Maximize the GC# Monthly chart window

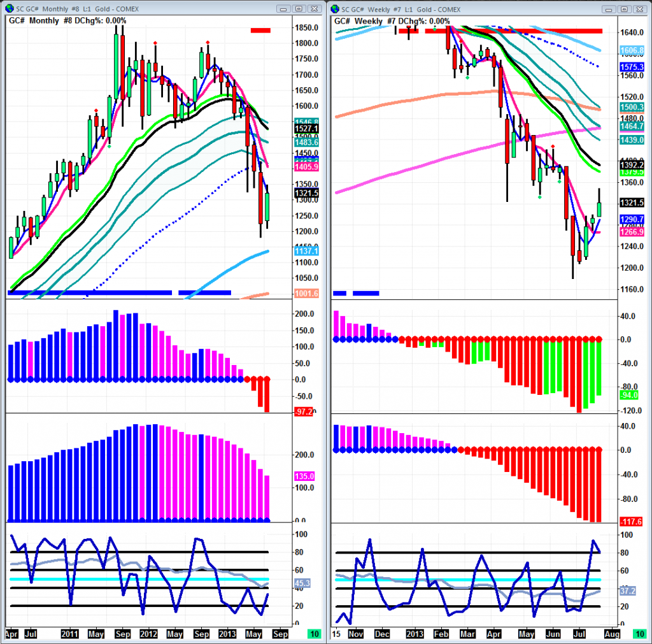[x=298, y=9]
